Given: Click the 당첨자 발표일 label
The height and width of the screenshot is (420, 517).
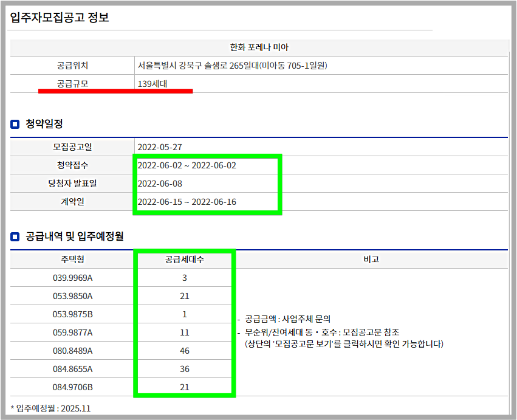Looking at the screenshot, I should tap(72, 183).
